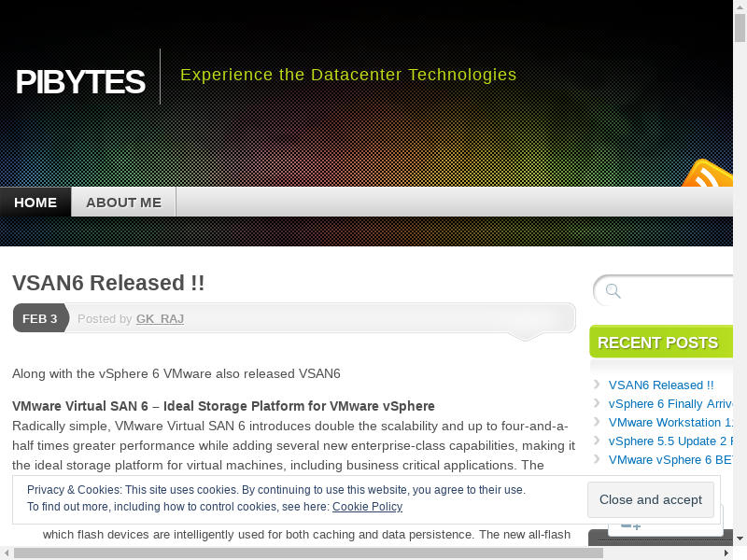The width and height of the screenshot is (747, 560).
Task: Click the follow icon behind cookie banner
Action: point(631,526)
